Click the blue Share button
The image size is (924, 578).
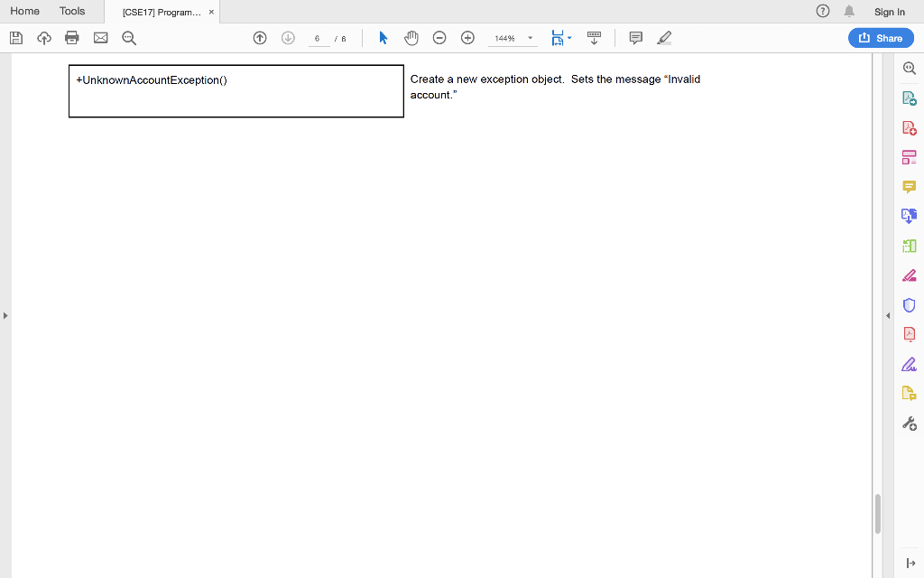pyautogui.click(x=881, y=38)
